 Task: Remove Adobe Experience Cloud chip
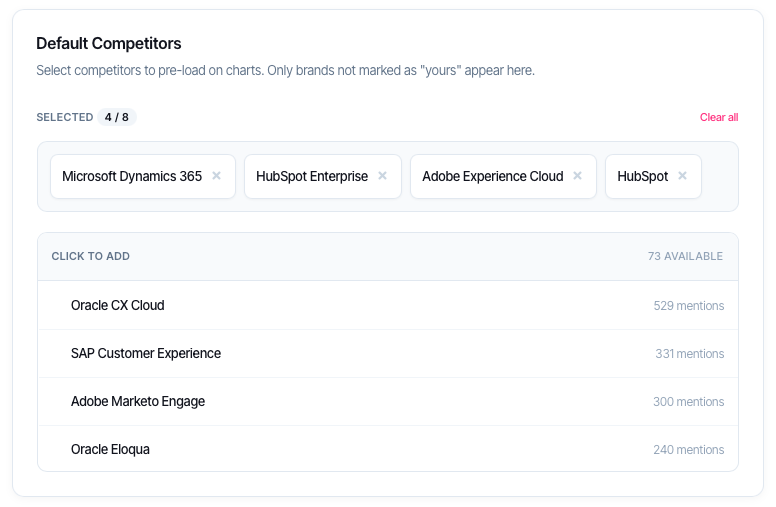pos(577,176)
